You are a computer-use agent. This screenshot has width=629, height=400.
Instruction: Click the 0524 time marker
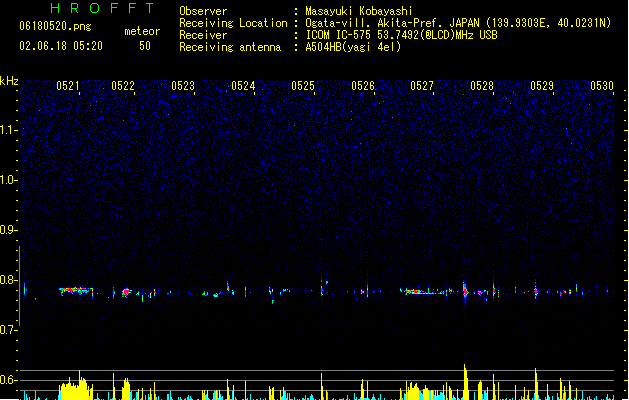(x=243, y=86)
